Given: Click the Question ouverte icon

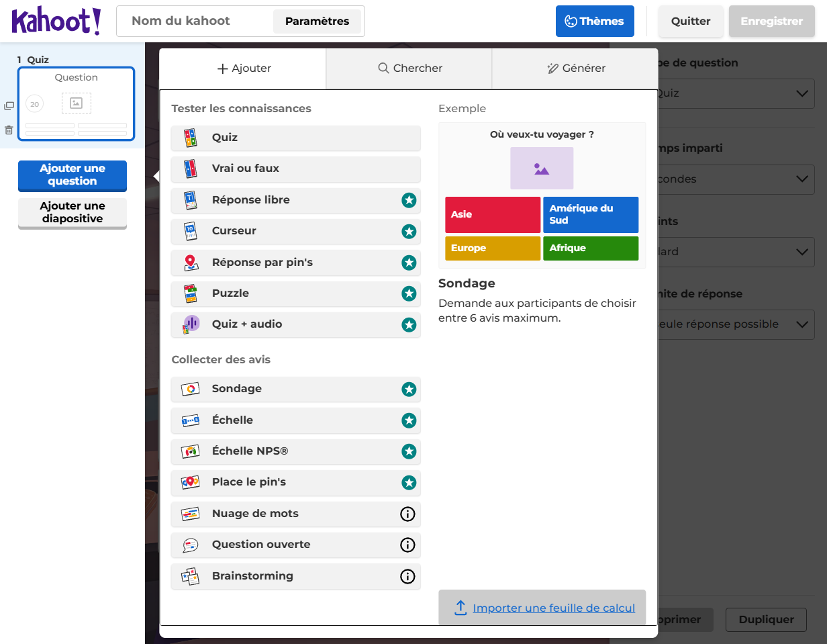Looking at the screenshot, I should (x=191, y=545).
